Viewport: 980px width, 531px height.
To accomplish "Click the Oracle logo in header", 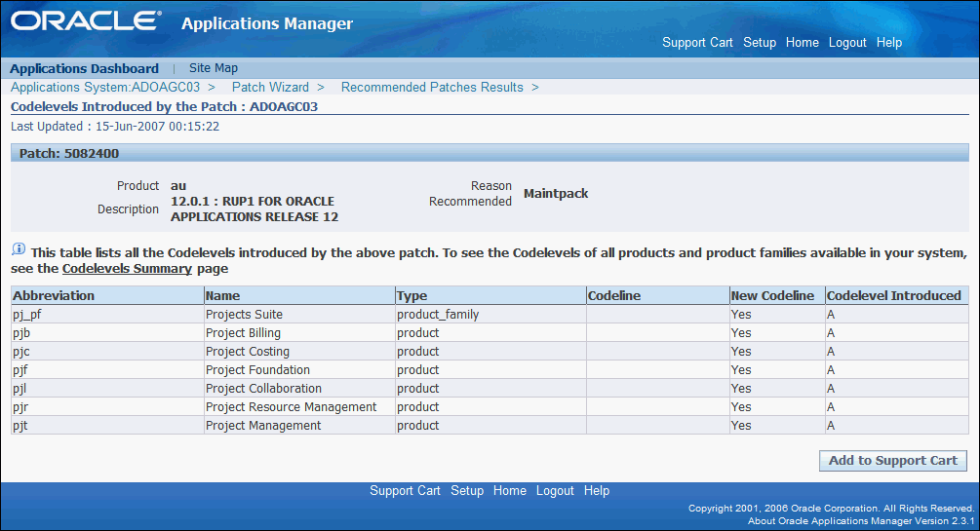I will (x=86, y=21).
